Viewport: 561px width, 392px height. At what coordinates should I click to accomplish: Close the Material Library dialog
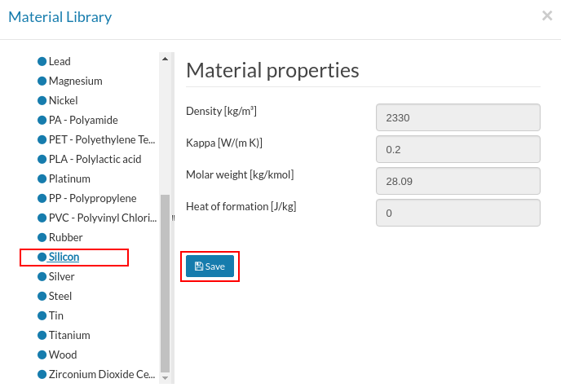coord(547,15)
